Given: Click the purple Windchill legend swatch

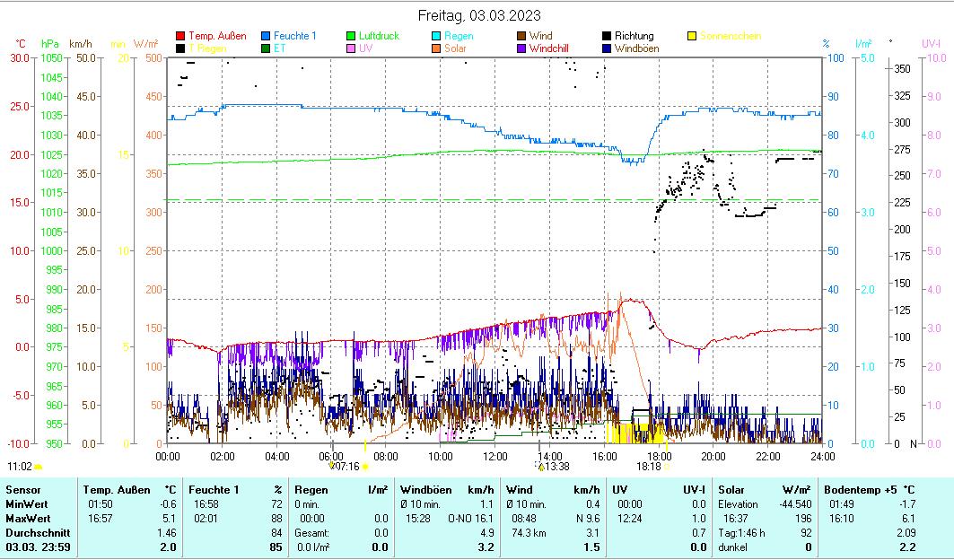Looking at the screenshot, I should [521, 48].
